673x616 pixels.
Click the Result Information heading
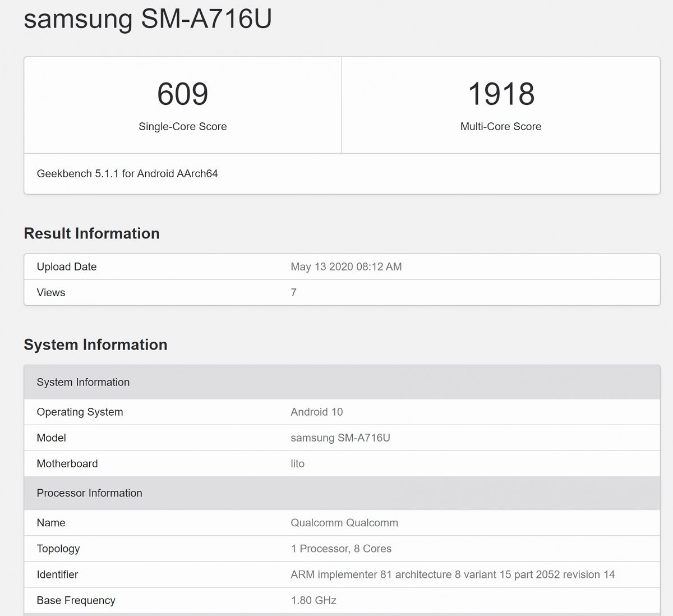tap(91, 233)
